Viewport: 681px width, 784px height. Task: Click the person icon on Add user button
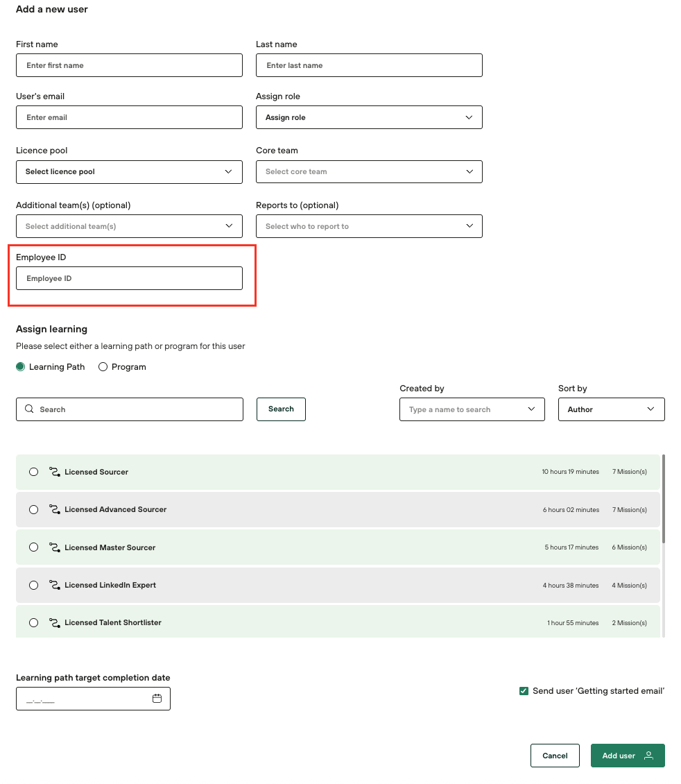(648, 756)
